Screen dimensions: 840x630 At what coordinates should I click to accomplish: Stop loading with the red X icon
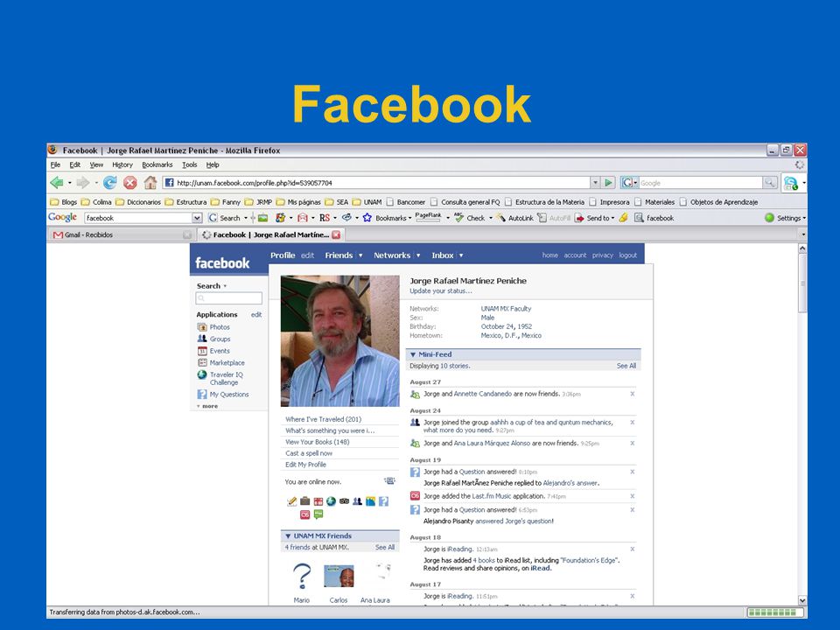130,183
